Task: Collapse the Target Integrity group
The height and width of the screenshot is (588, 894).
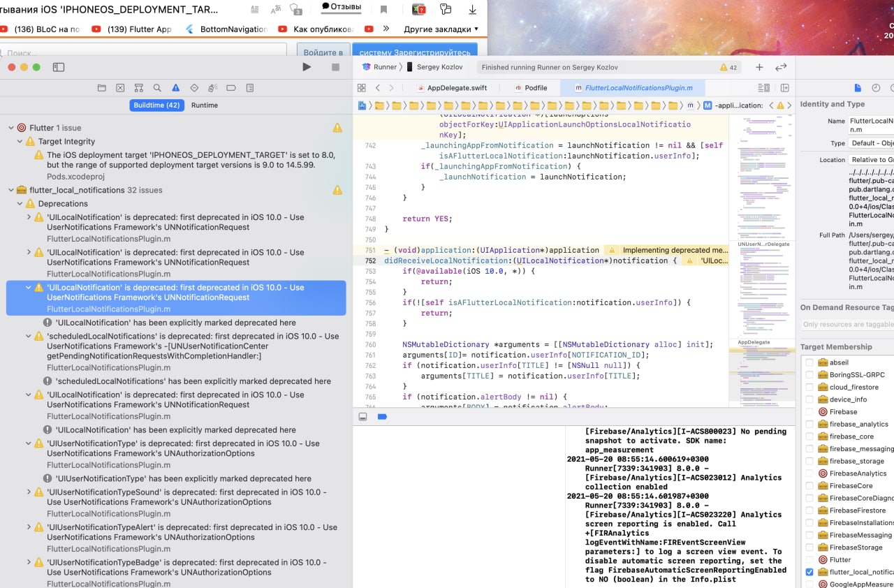Action: click(x=20, y=142)
